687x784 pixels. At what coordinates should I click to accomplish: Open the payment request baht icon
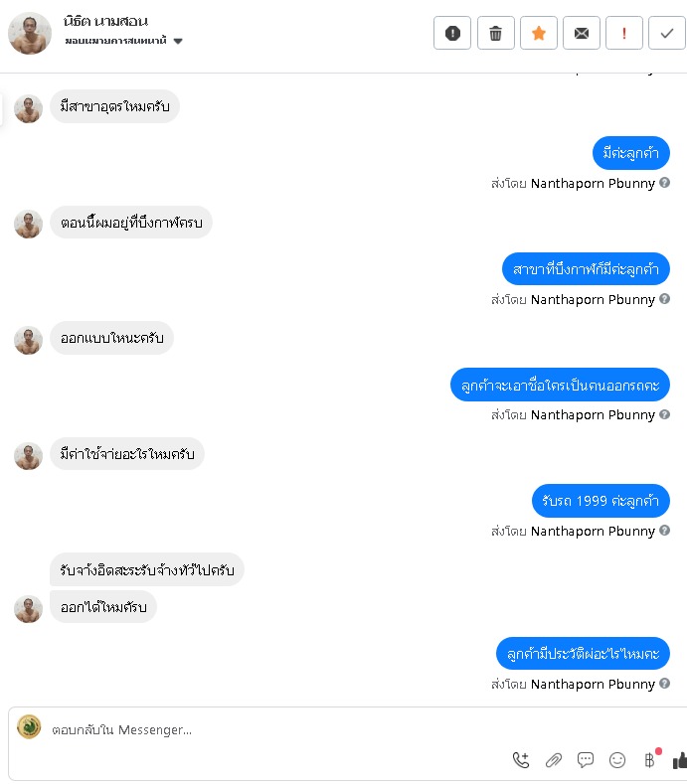650,760
